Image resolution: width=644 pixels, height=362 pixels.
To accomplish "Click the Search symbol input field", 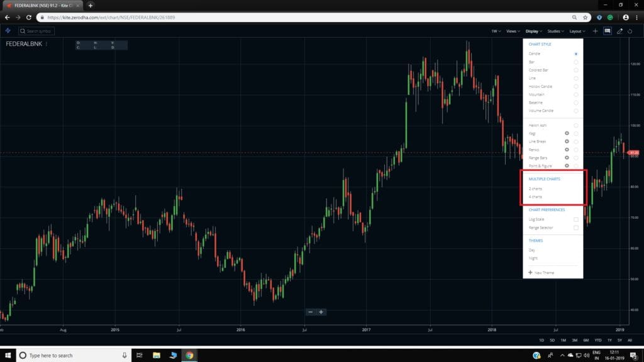I will click(38, 30).
